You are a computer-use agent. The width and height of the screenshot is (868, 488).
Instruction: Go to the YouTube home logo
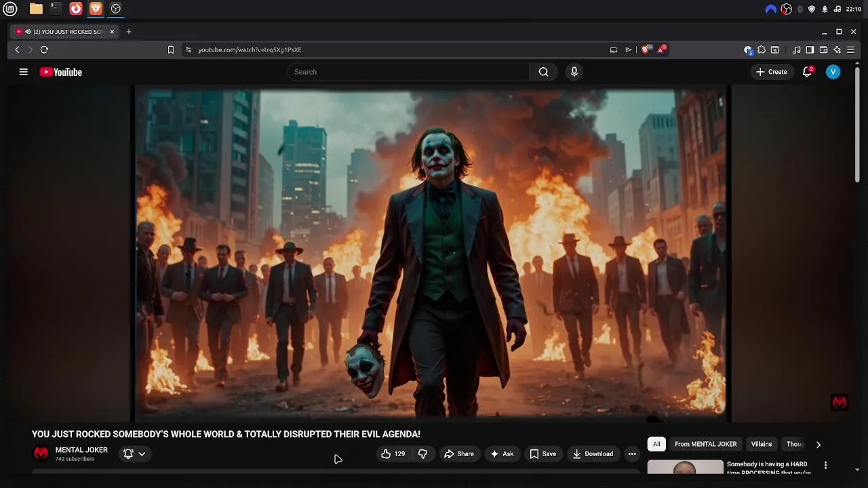point(61,72)
